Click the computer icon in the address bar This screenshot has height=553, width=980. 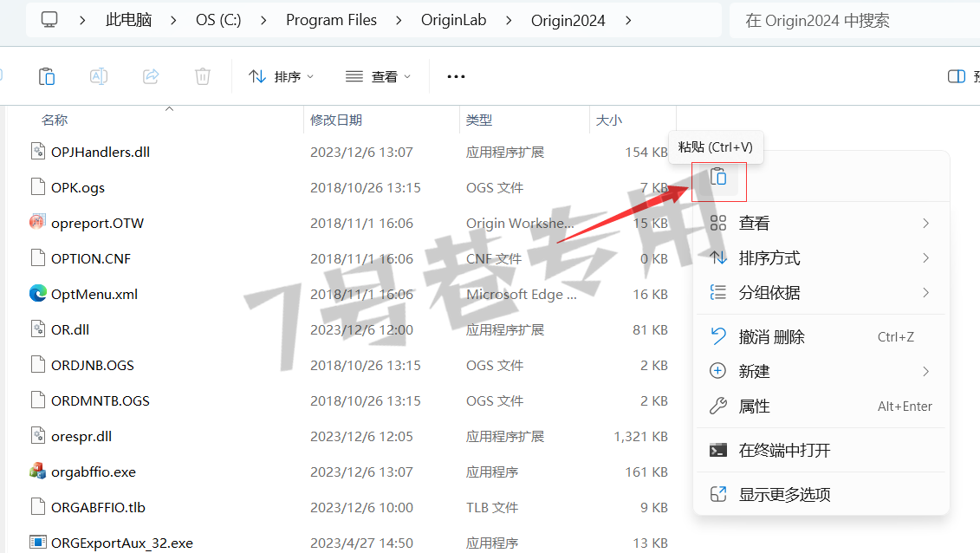(x=49, y=20)
